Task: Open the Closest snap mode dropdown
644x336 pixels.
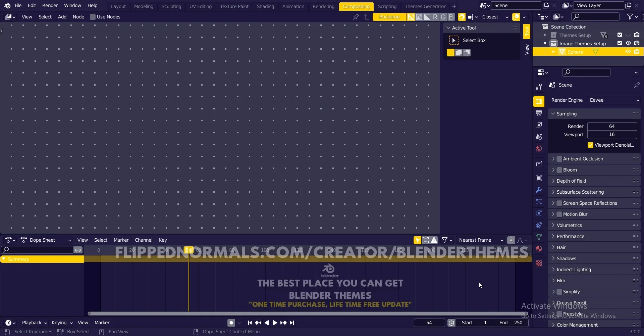Action: 495,17
